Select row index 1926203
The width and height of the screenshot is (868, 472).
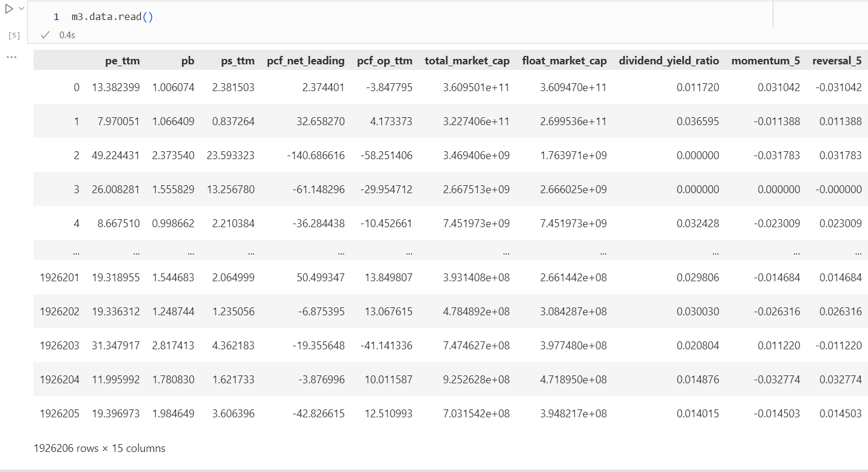click(x=59, y=346)
